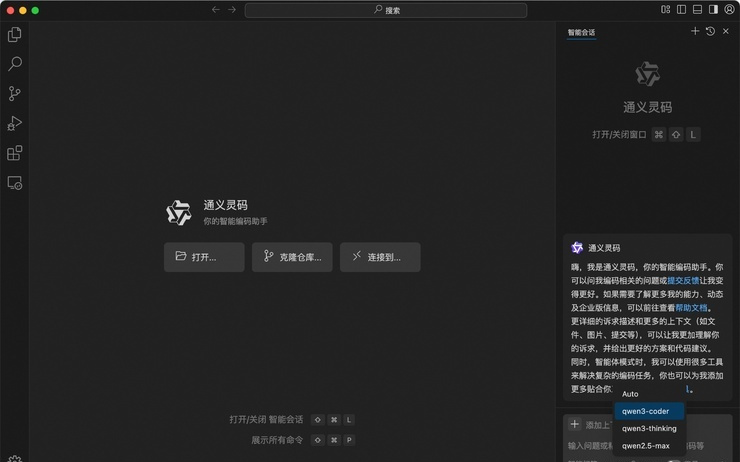This screenshot has height=462, width=740.
Task: Select the 智能会话 tab
Action: tap(581, 33)
